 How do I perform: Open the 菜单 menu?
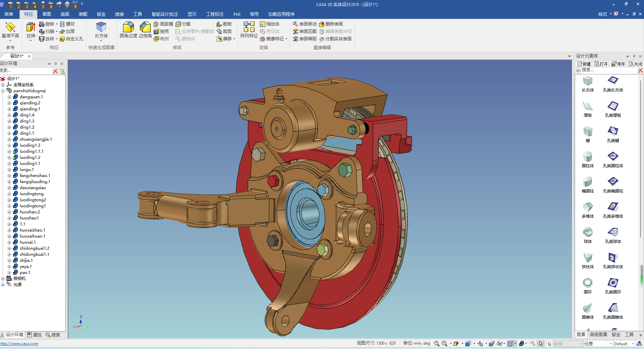coord(9,14)
